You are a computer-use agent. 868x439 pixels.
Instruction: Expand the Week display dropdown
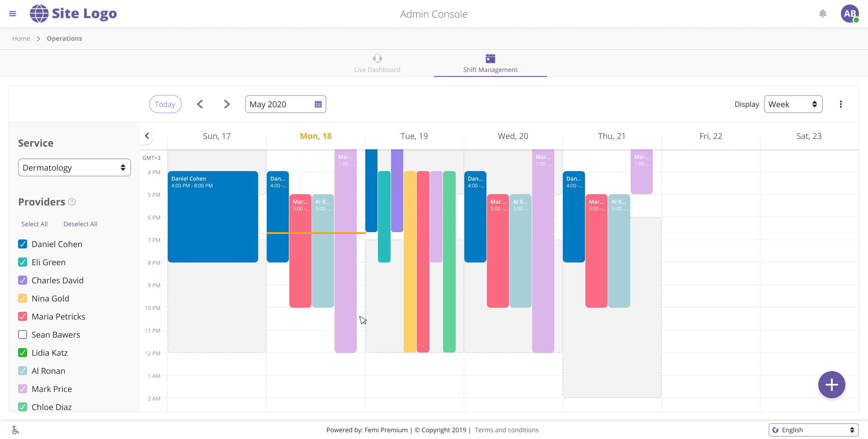point(793,104)
